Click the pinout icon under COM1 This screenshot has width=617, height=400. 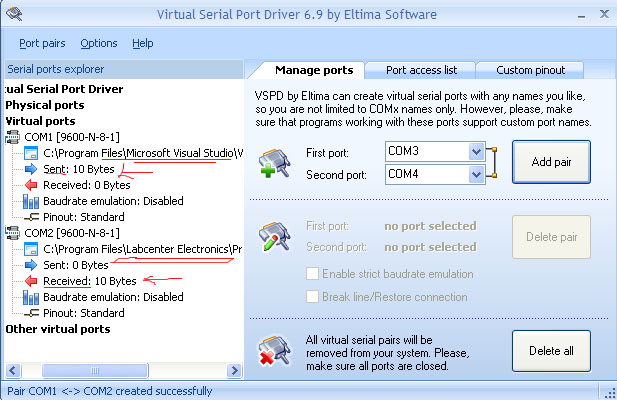coord(32,217)
